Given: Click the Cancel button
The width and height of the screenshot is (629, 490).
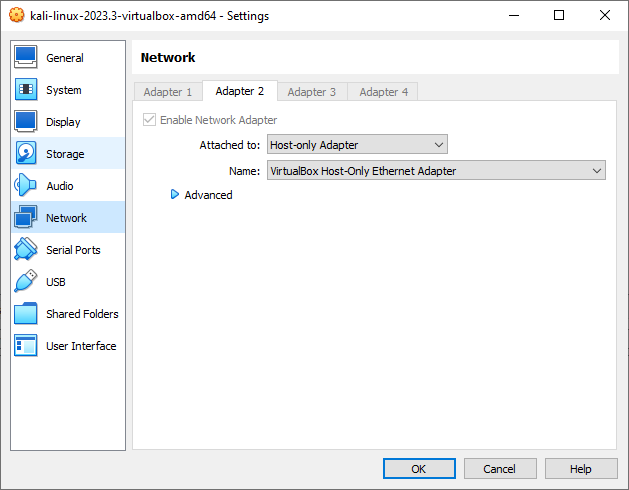Looking at the screenshot, I should click(x=500, y=469).
